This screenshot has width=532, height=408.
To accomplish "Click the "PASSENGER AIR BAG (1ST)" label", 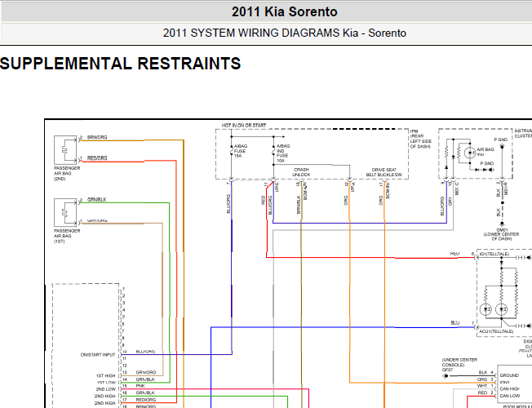I will (67, 236).
